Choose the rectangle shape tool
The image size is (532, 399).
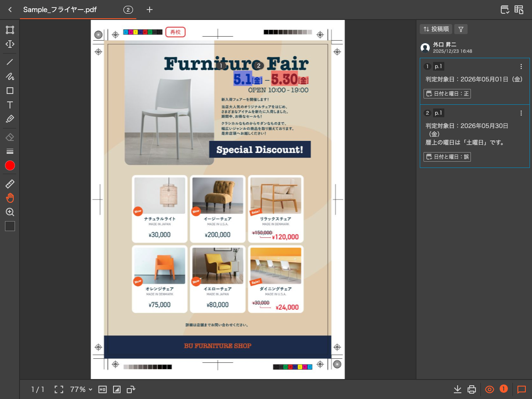pyautogui.click(x=10, y=91)
